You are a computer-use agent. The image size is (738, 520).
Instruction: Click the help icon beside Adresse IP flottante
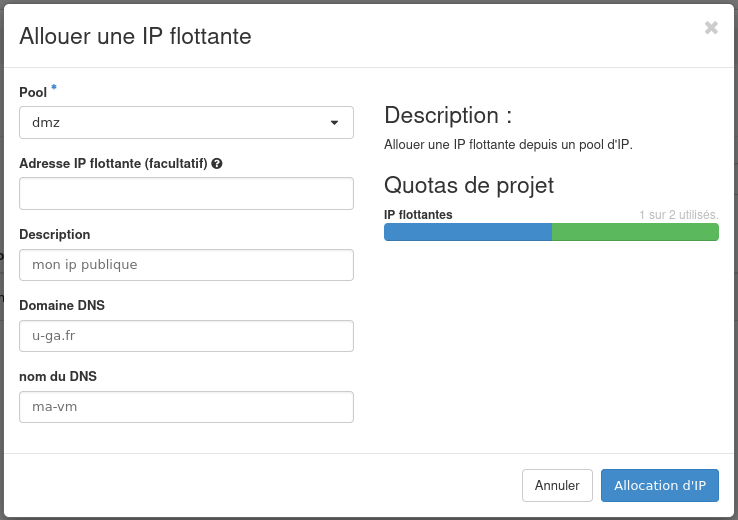217,164
